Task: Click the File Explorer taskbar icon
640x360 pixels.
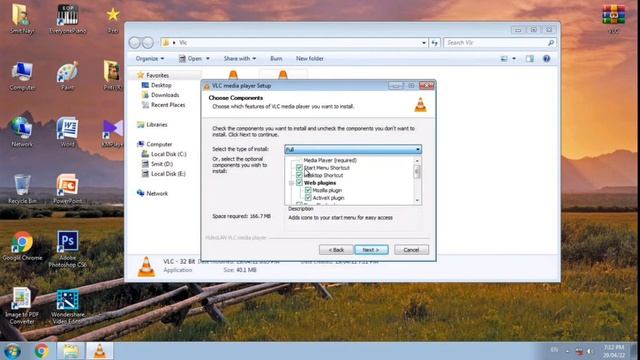Action: tap(71, 351)
